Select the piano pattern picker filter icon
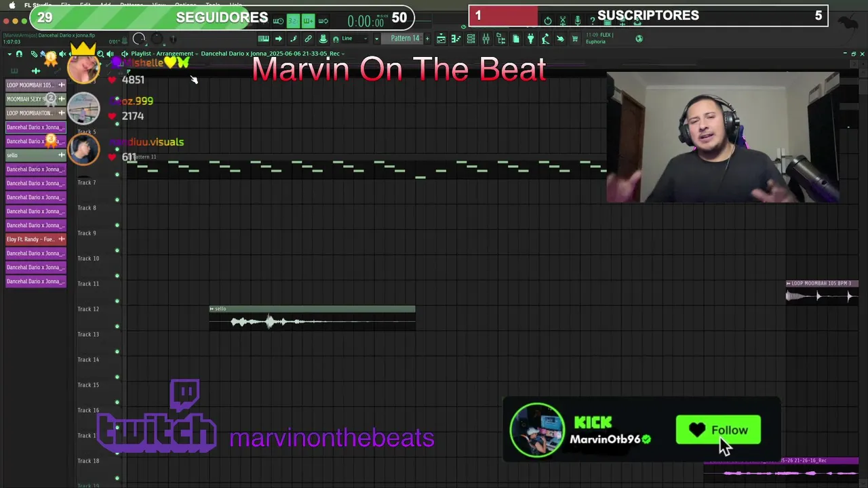 (x=14, y=70)
